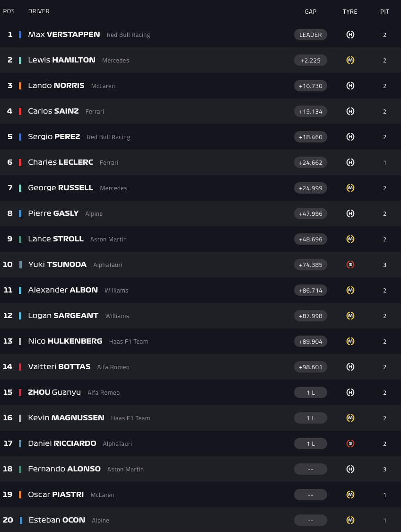This screenshot has height=532, width=401.
Task: Click Verstappen's hard tyre icon
Action: (x=350, y=35)
